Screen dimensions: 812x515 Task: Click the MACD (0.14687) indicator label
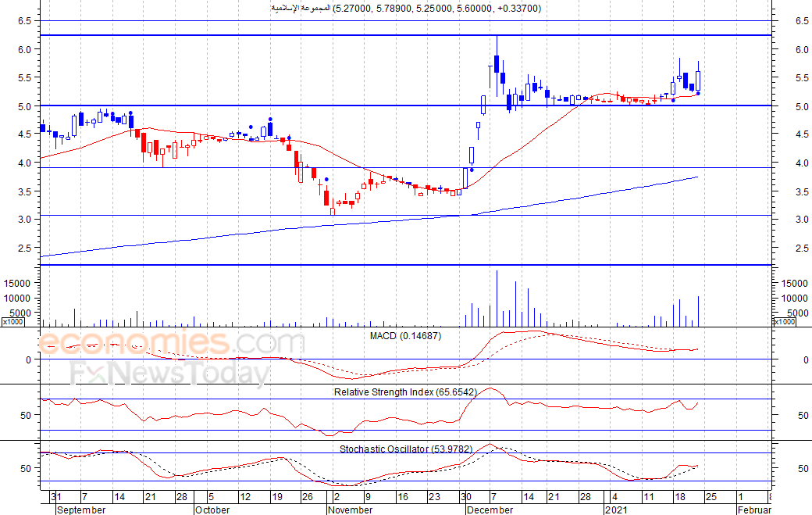point(404,335)
